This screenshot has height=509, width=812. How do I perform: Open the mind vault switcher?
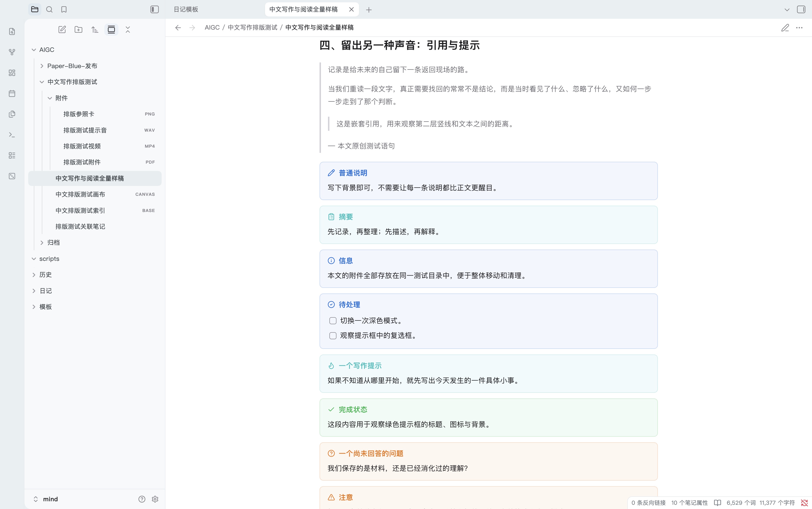(46, 499)
